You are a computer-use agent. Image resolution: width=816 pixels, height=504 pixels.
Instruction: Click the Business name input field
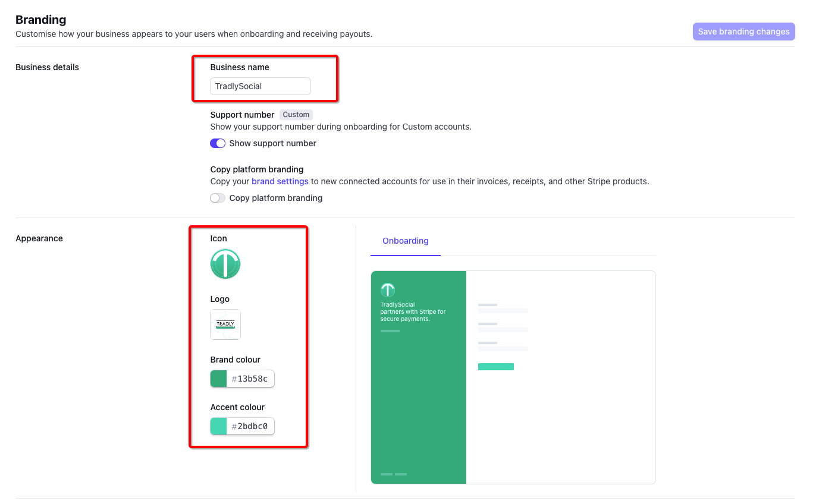(x=260, y=86)
